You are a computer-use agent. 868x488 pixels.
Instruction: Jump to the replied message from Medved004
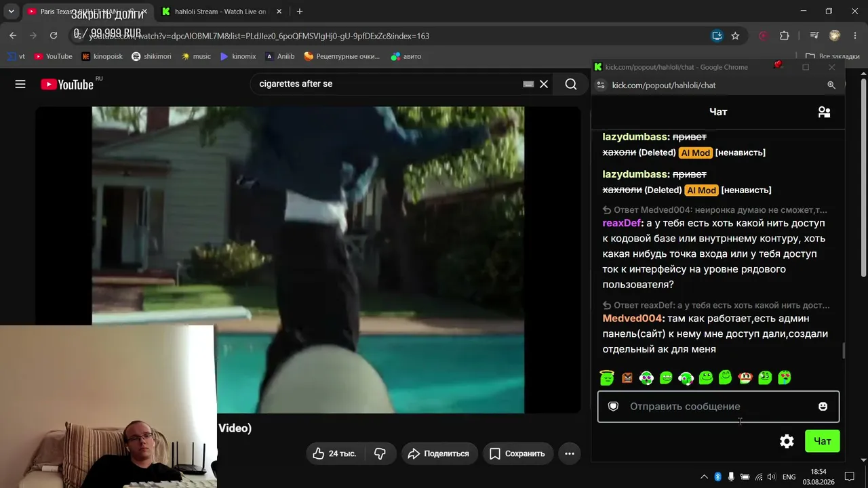715,210
